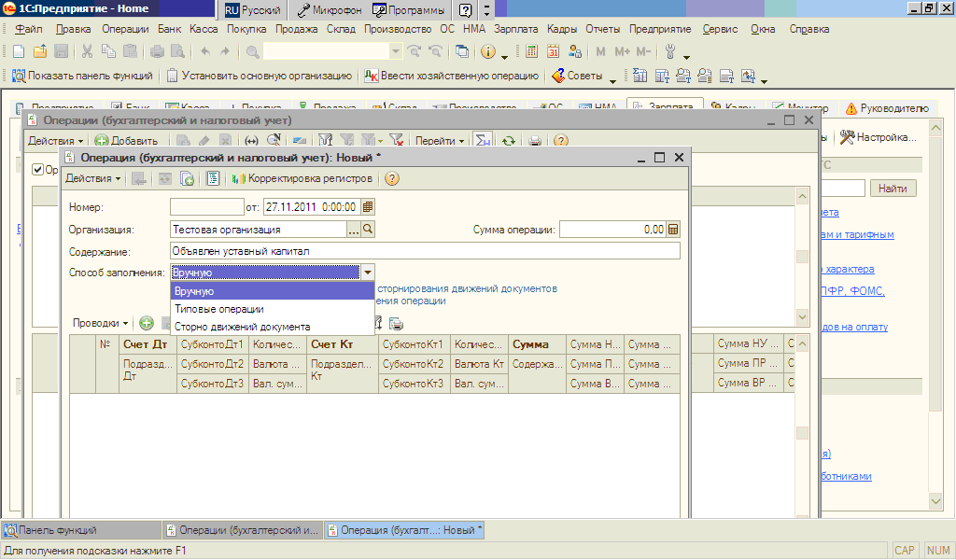
Task: Click the document list icon in Операция form toolbar
Action: [213, 178]
